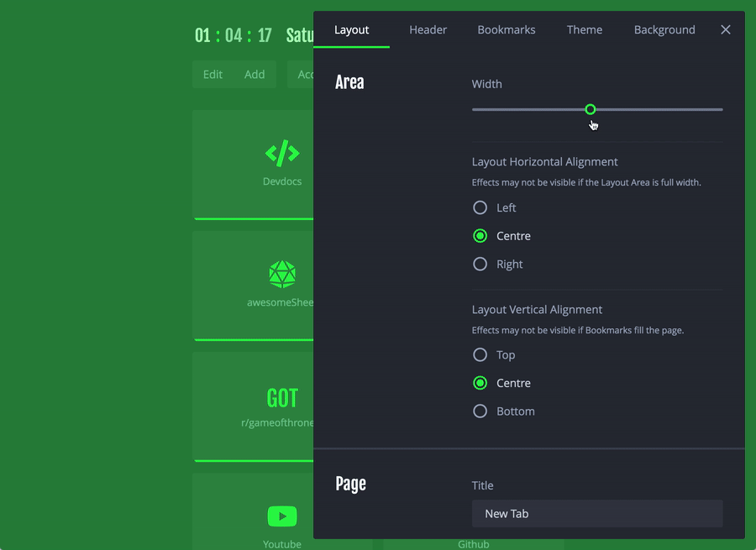Select Right horizontal alignment
The height and width of the screenshot is (550, 756).
[x=497, y=265]
